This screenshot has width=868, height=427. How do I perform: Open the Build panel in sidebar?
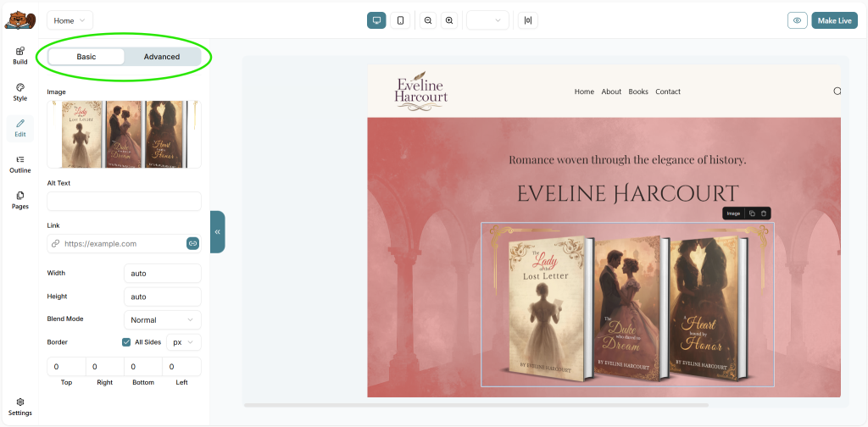tap(20, 56)
